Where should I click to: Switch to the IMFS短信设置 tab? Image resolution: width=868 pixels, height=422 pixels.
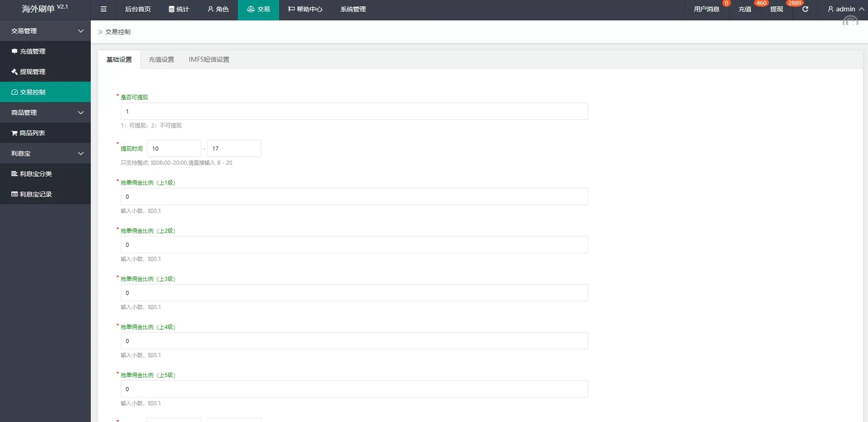209,59
